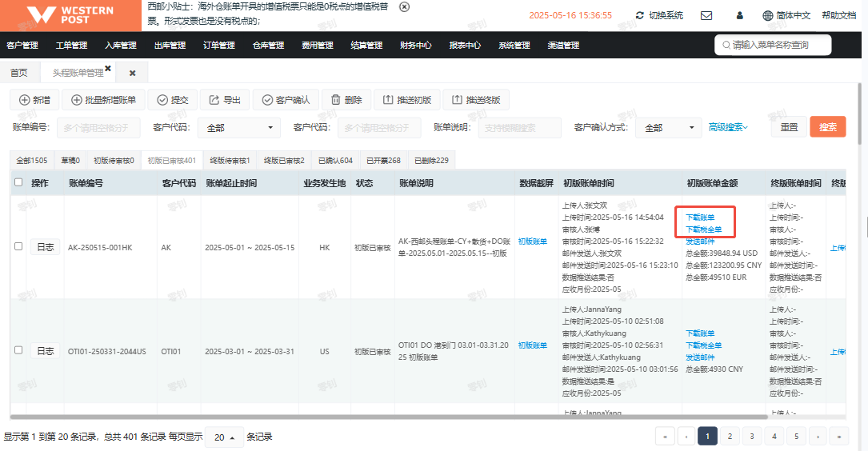
Task: Click 发送邮件 link in the OTI01 row
Action: pyautogui.click(x=700, y=357)
